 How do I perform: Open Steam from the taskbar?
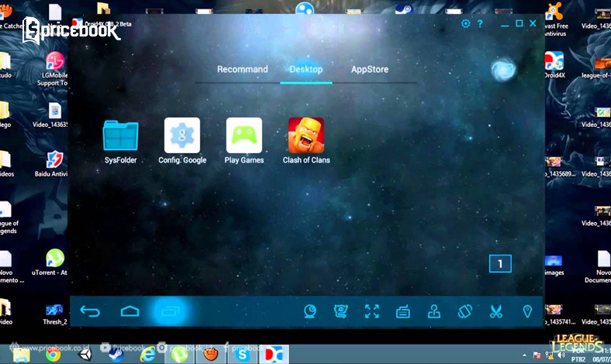(116, 354)
